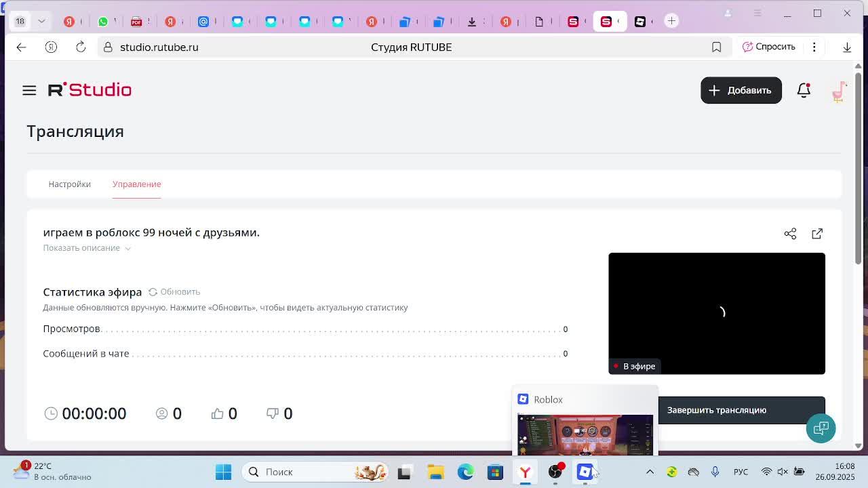Screen dimensions: 868x488
Task: Click the Сообщений в чате row label
Action: point(86,354)
